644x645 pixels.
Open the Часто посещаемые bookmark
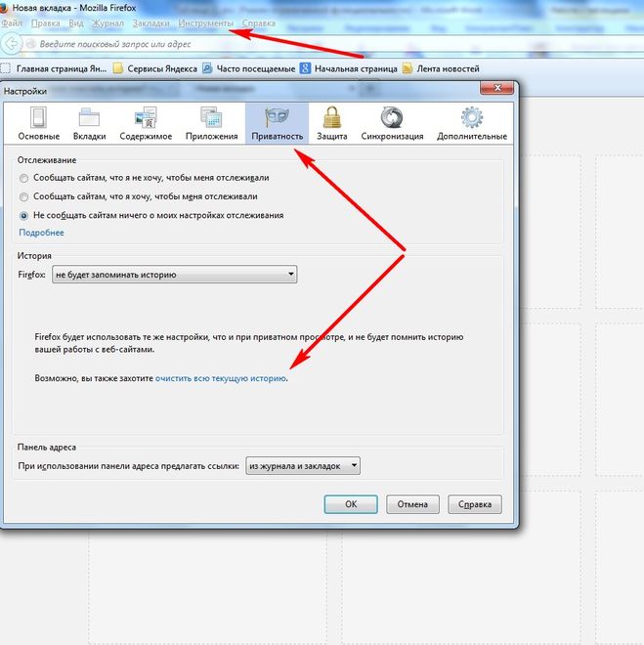tap(249, 68)
